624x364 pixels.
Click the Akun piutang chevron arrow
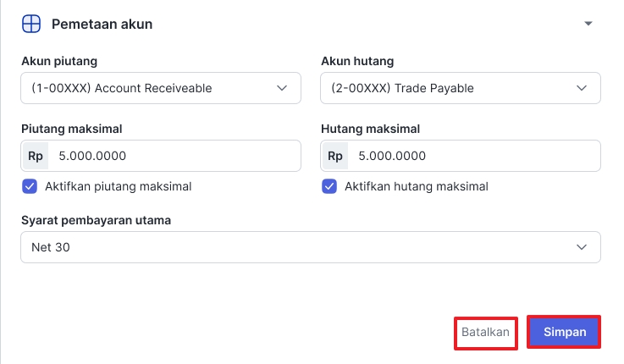point(282,88)
